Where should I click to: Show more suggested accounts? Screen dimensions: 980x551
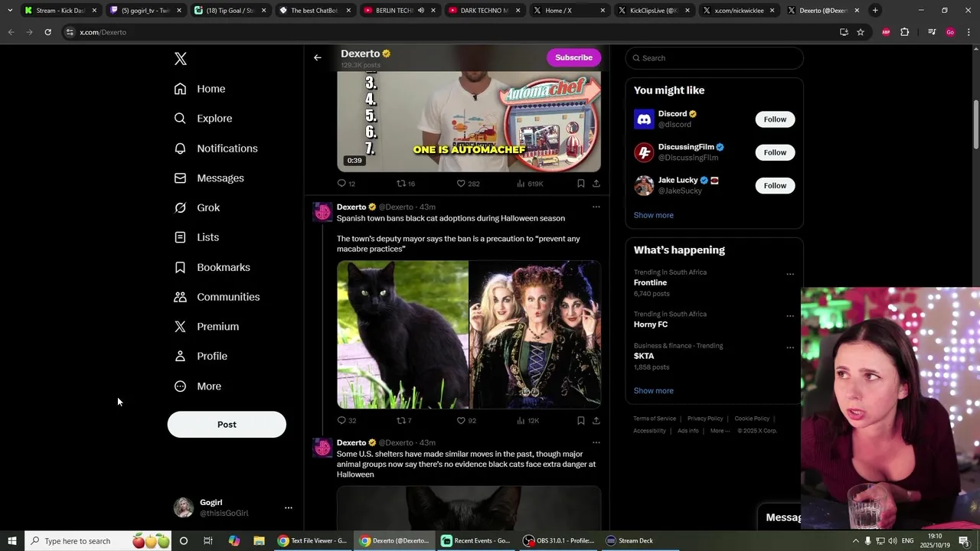pyautogui.click(x=654, y=215)
